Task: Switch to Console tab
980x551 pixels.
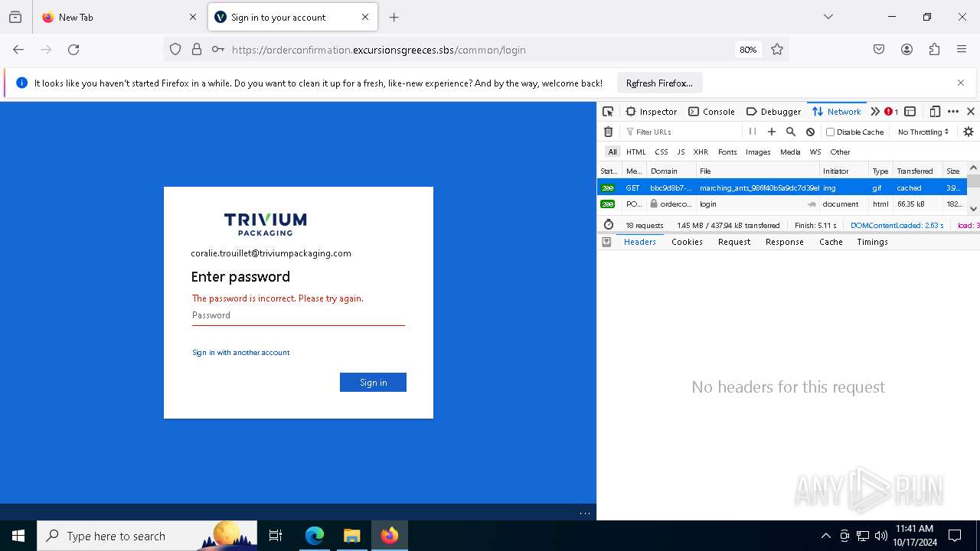Action: point(711,111)
